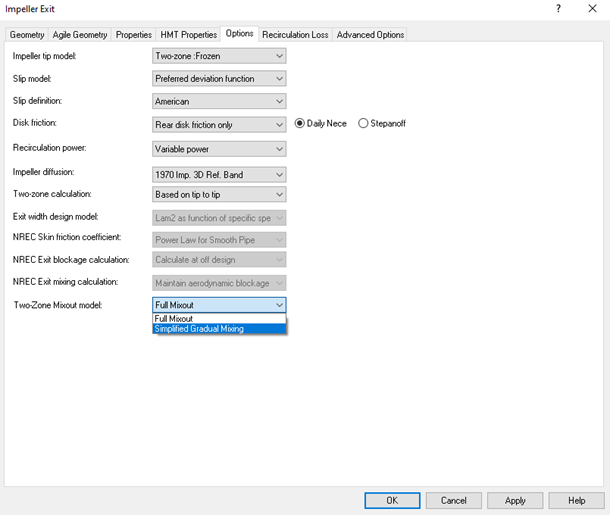This screenshot has width=610, height=515.
Task: Open the Recirculation Loss tab
Action: coord(295,34)
